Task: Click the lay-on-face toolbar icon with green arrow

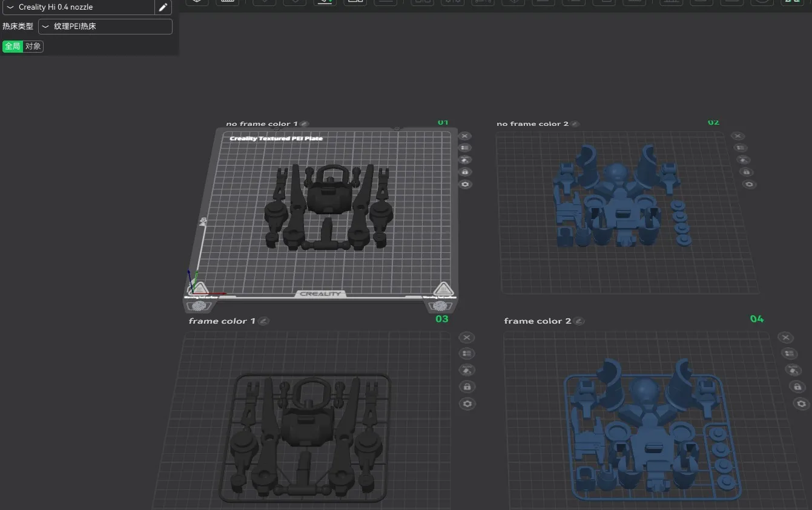Action: pyautogui.click(x=325, y=2)
